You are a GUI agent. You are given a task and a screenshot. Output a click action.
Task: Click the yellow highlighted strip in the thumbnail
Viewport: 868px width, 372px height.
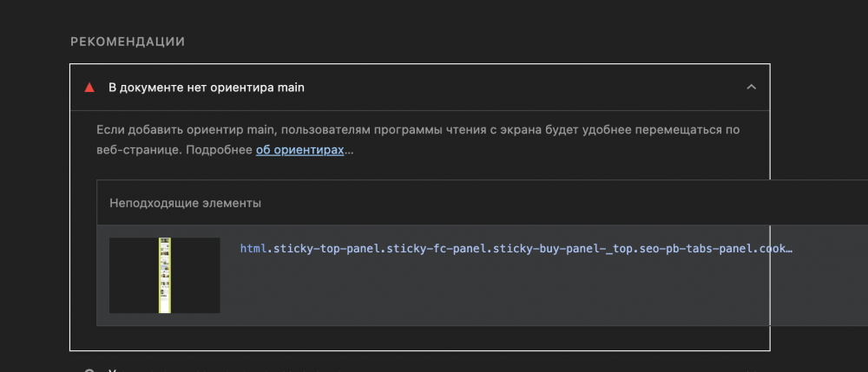[164, 275]
